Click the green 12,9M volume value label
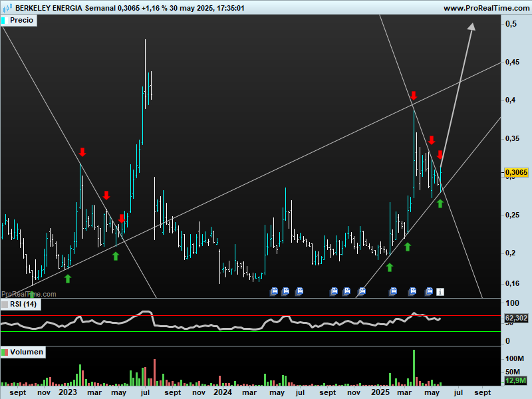The height and width of the screenshot is (399, 532). (516, 380)
